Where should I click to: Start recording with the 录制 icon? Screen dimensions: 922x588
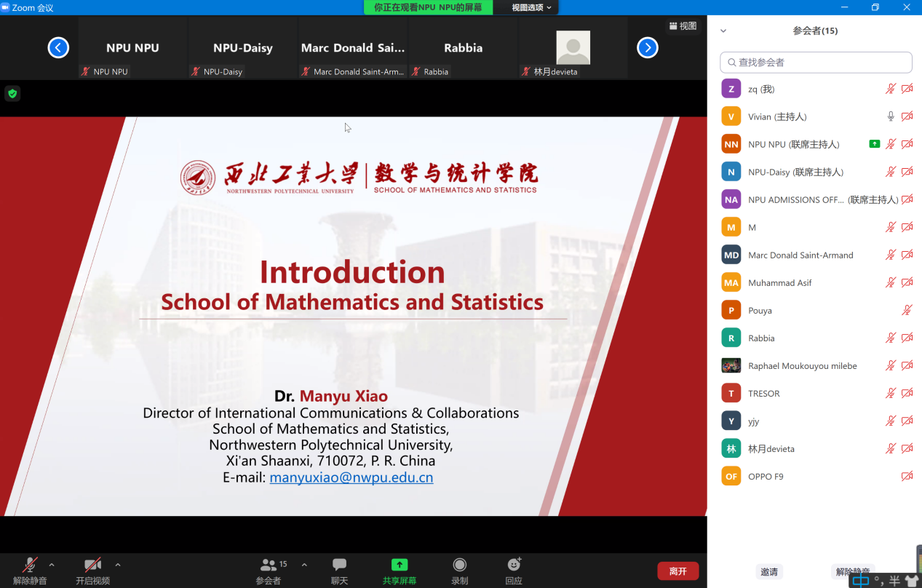pyautogui.click(x=459, y=565)
